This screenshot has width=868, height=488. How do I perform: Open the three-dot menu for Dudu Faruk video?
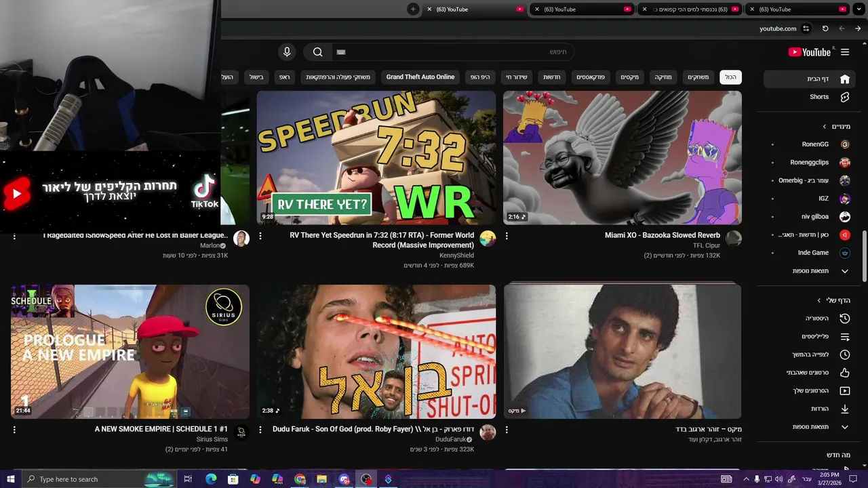[x=260, y=430]
